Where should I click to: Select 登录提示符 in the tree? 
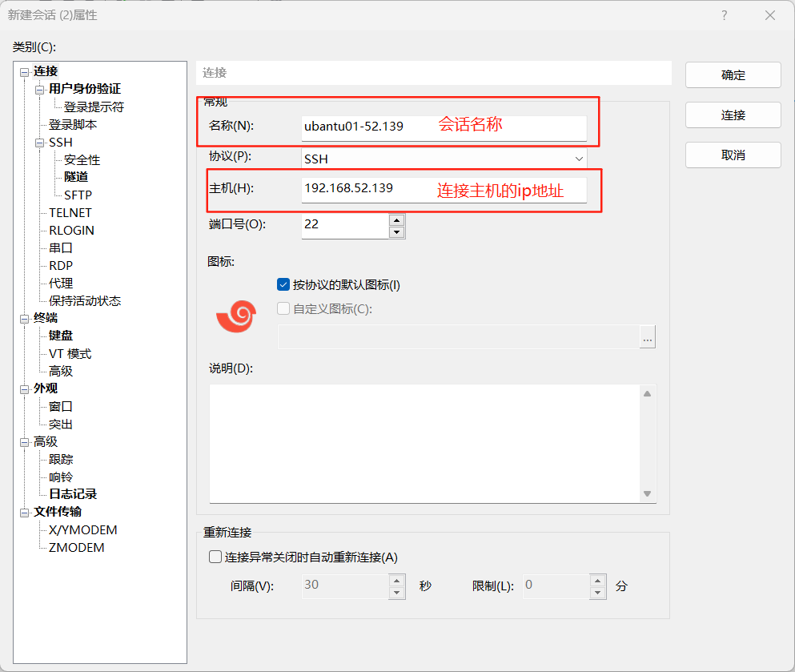tap(94, 107)
